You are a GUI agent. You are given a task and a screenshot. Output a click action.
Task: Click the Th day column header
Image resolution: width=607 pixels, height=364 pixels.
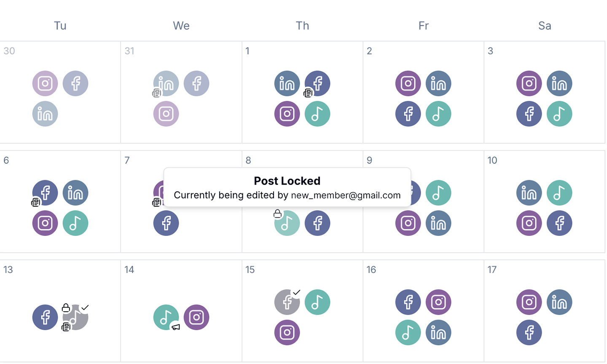click(x=302, y=26)
